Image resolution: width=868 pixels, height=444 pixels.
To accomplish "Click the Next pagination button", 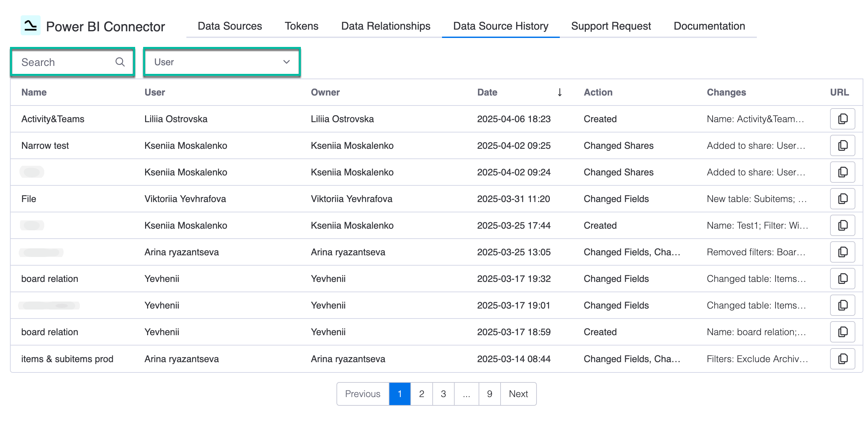I will click(x=518, y=393).
